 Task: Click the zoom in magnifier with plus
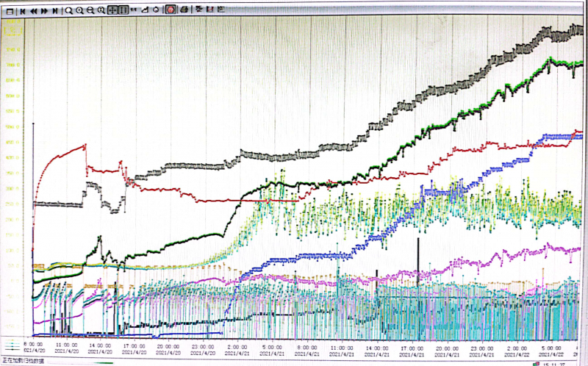point(79,10)
